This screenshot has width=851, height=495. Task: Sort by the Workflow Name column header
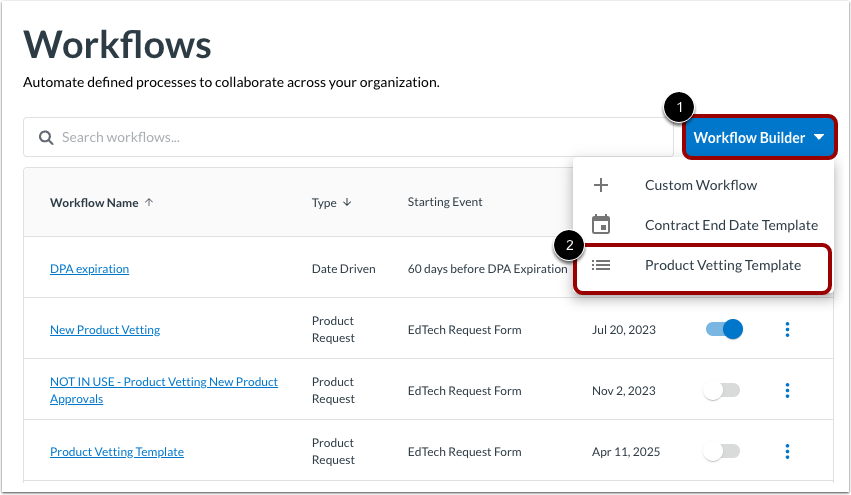click(94, 202)
